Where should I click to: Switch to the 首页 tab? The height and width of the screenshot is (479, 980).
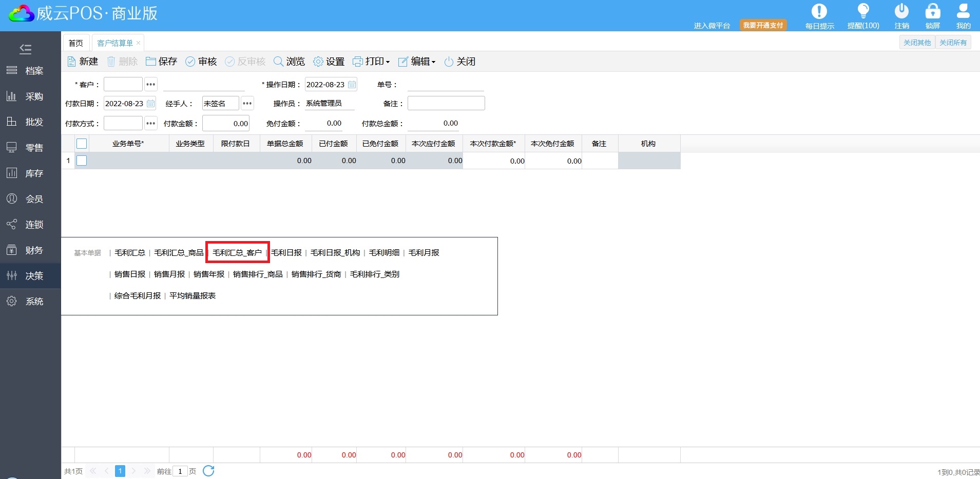point(76,43)
